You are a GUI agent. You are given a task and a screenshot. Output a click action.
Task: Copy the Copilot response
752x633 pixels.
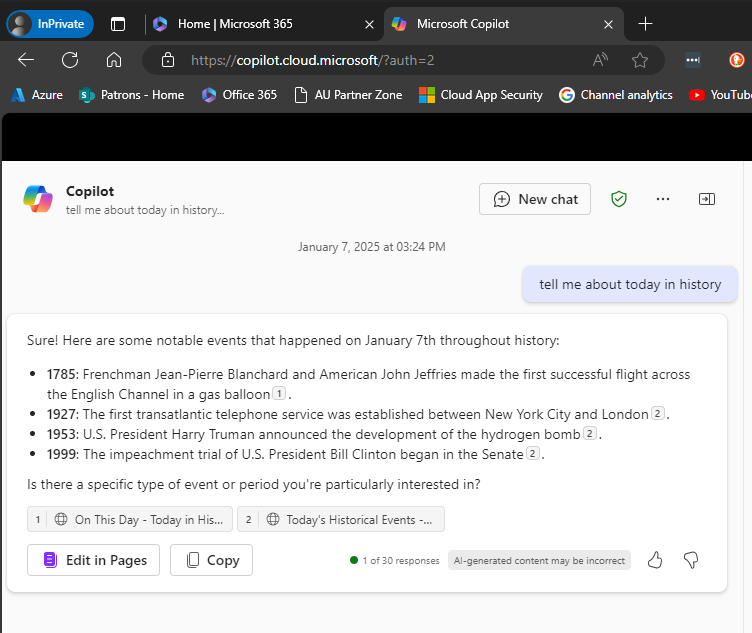coord(211,560)
